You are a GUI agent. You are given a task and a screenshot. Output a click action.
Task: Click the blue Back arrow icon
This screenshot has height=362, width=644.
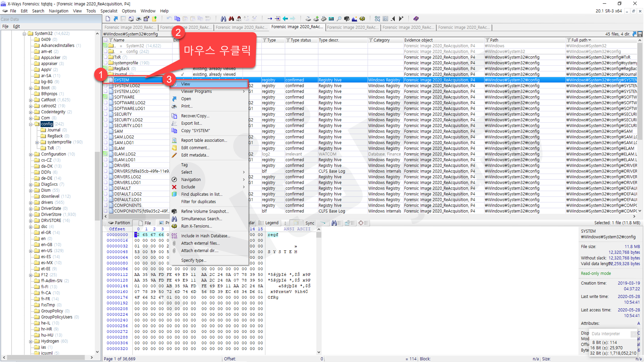285,19
